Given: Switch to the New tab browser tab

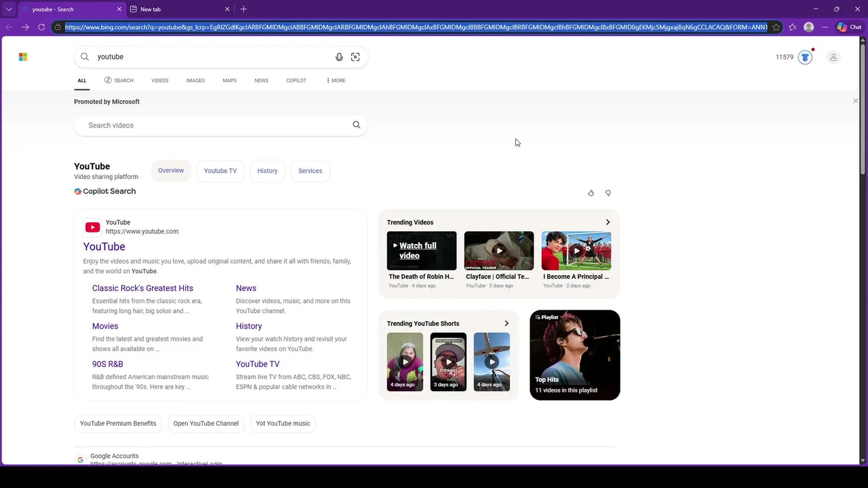Looking at the screenshot, I should 180,9.
